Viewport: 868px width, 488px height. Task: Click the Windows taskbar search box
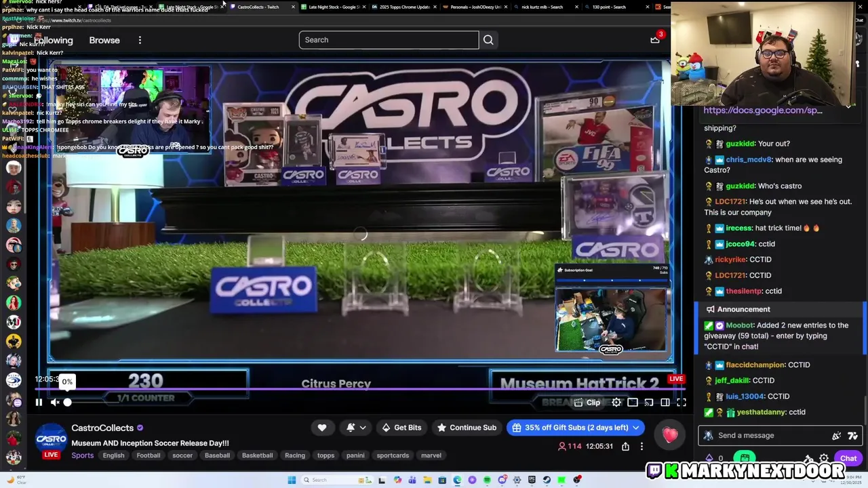(x=336, y=480)
